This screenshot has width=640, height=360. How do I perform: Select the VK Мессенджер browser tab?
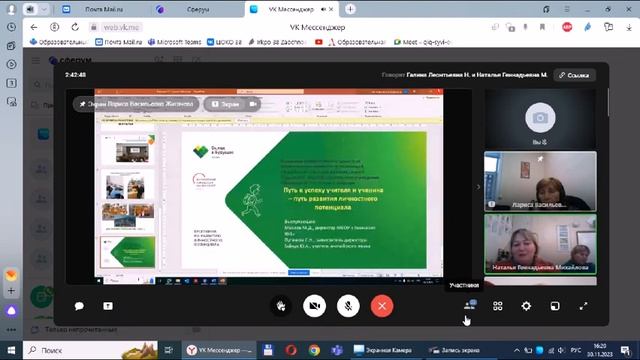pos(291,9)
